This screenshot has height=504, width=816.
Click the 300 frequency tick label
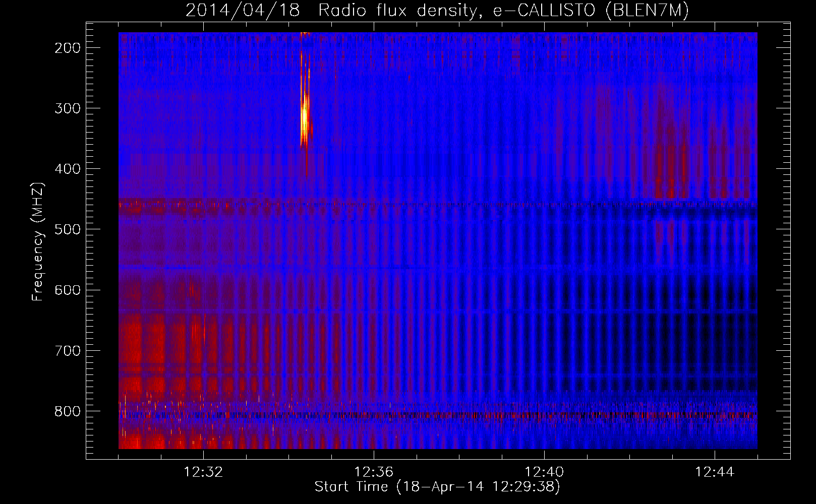tap(68, 108)
